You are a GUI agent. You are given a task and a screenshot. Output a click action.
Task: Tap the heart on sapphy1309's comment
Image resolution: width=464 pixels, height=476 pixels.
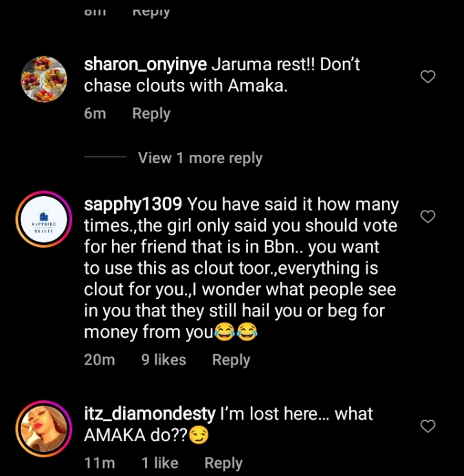click(x=428, y=217)
